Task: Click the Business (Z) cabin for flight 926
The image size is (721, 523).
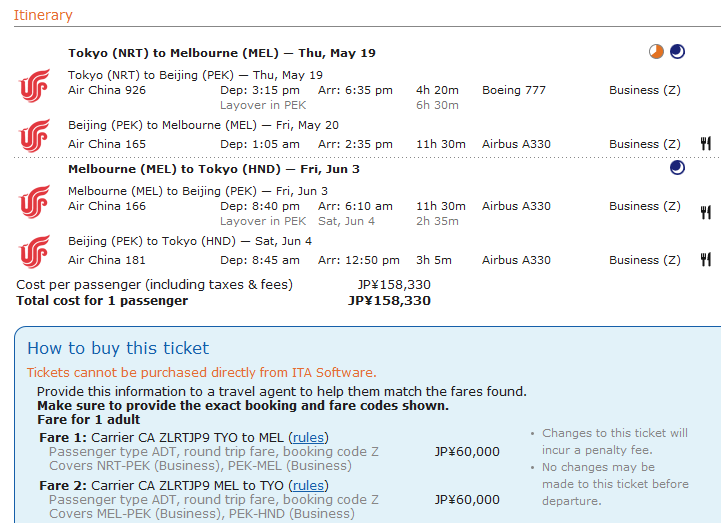Action: pyautogui.click(x=644, y=90)
